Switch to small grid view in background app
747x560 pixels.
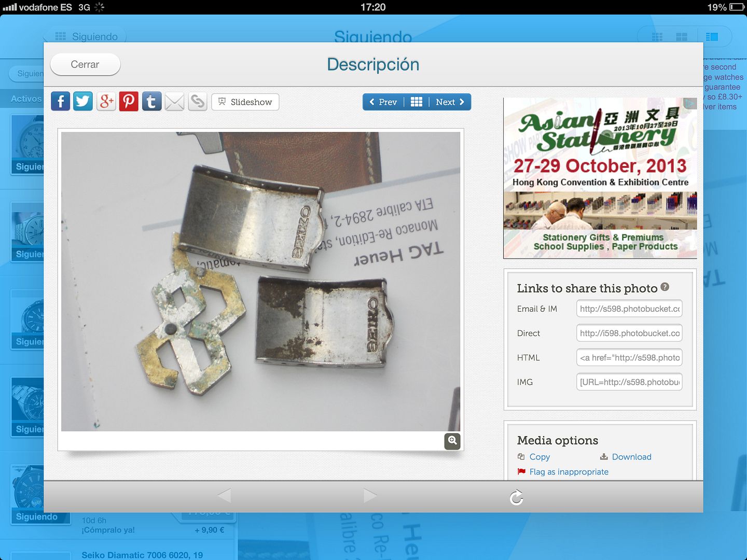657,37
